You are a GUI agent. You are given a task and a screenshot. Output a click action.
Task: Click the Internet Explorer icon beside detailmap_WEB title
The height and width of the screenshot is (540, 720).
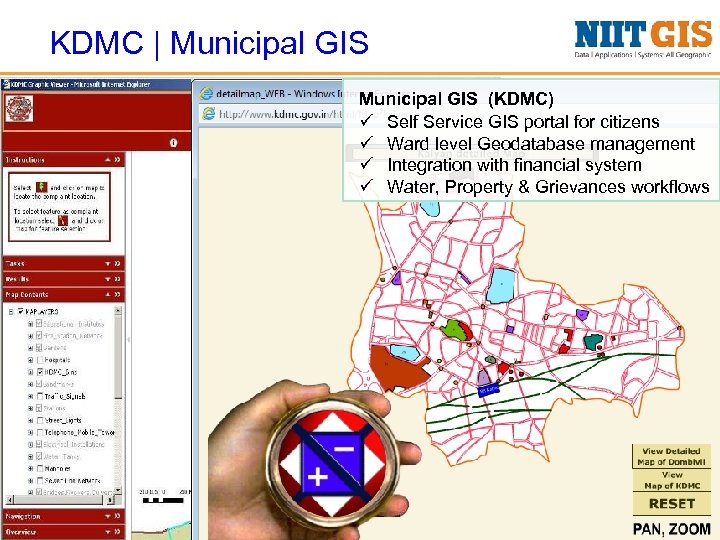click(206, 94)
